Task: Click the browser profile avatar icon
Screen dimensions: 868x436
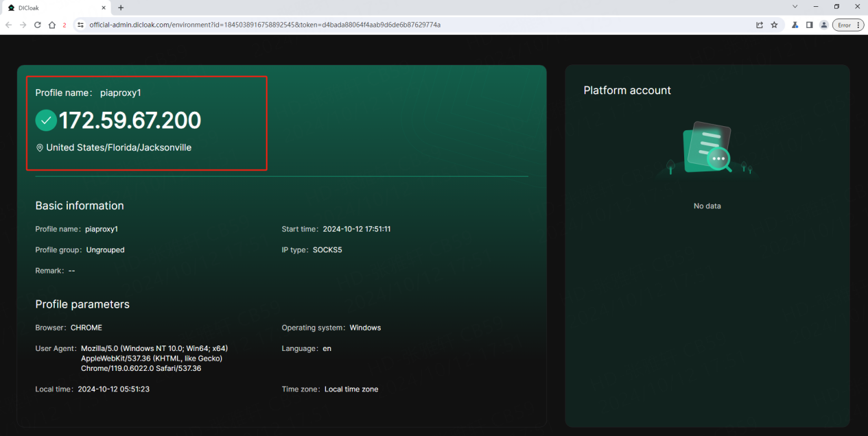Action: [x=823, y=25]
